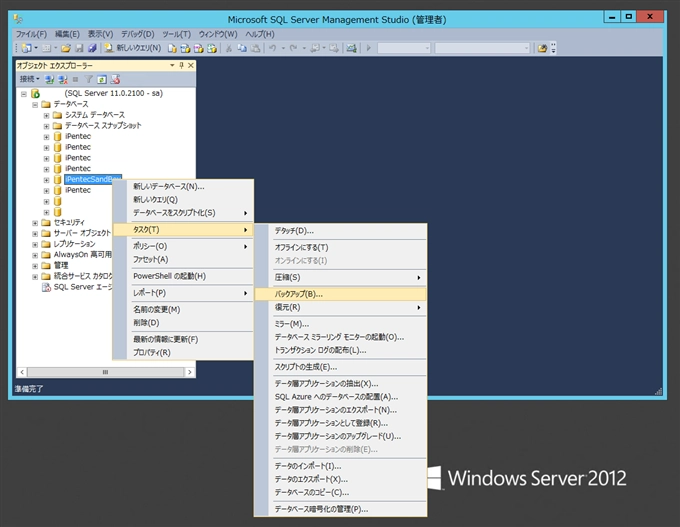Select バックアップ(B)... in the task submenu
Viewport: 680px width, 527px height.
click(299, 294)
